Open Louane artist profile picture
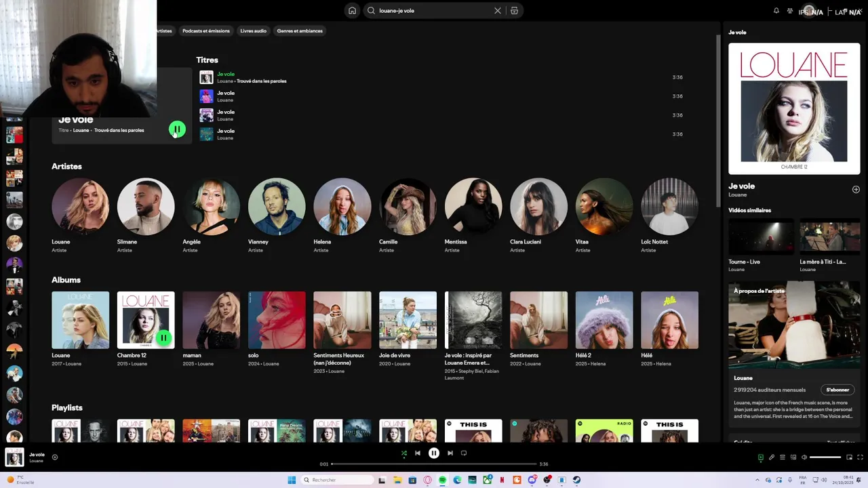Viewport: 868px width, 488px height. click(81, 207)
